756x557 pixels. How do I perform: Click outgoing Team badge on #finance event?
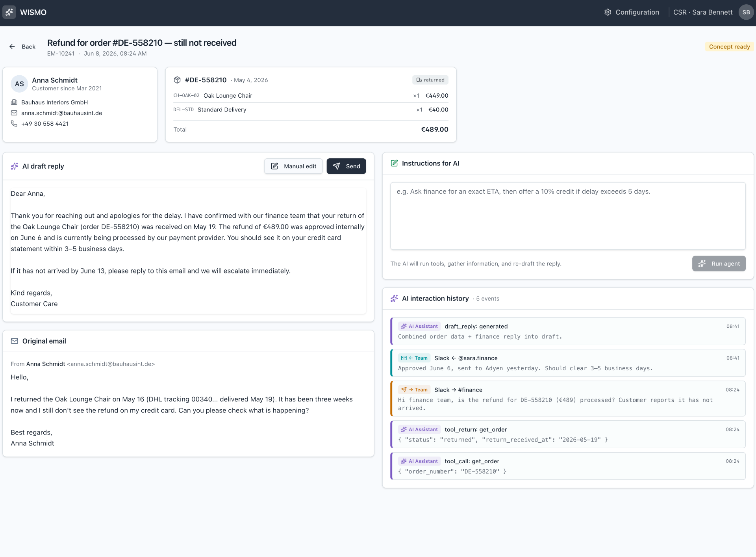click(414, 390)
